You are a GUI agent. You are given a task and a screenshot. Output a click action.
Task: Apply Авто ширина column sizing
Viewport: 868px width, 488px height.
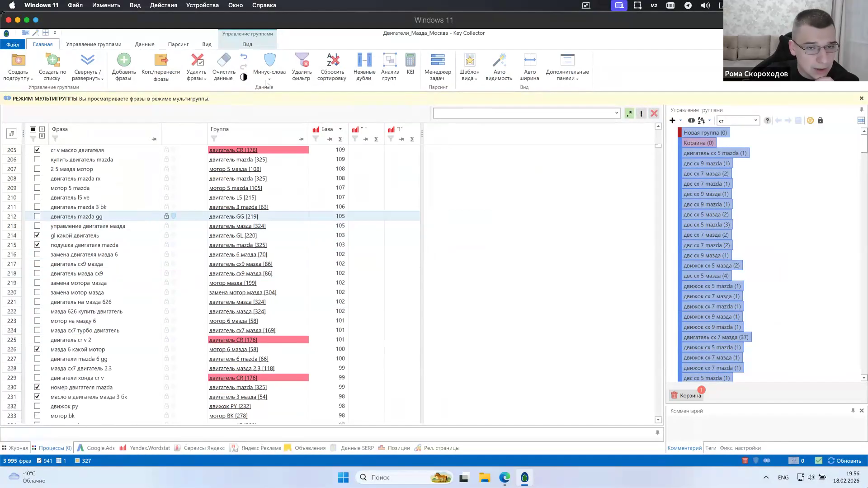(530, 67)
